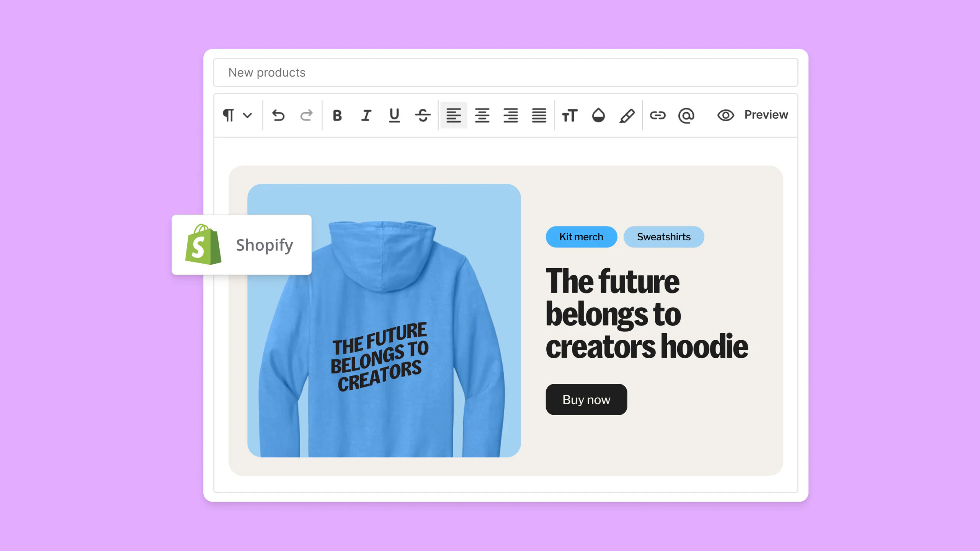Select the highlighter marker tool
Screen dimensions: 980x551
627,115
